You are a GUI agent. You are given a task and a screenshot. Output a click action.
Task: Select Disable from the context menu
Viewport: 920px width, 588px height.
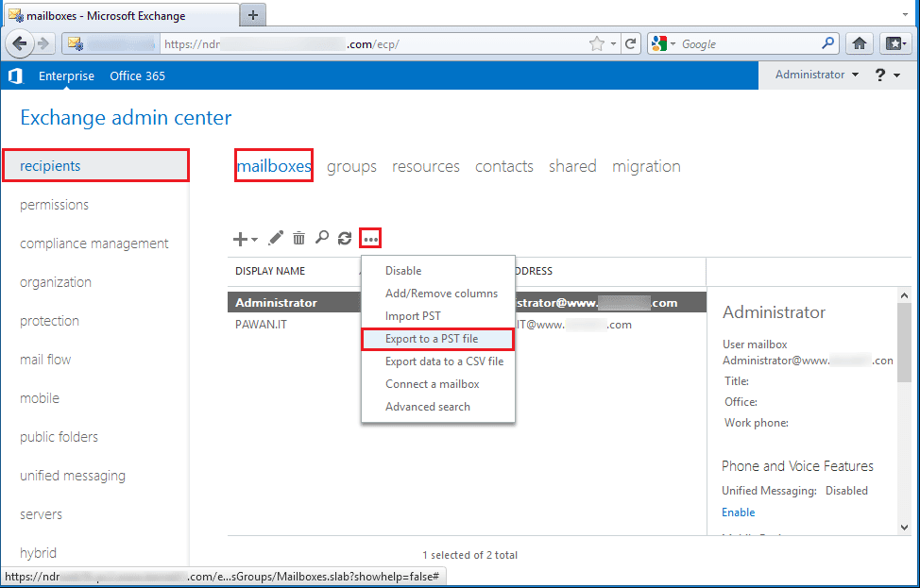click(x=438, y=271)
